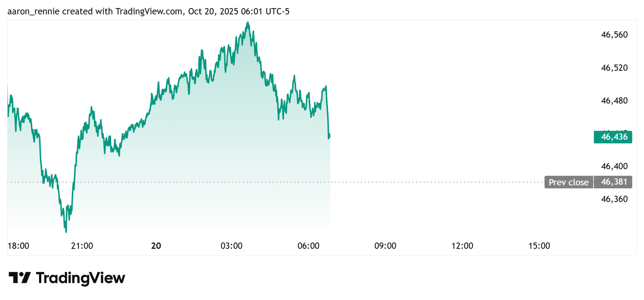This screenshot has height=300, width=644.
Task: Click the 46,400 price axis label
Action: point(614,166)
